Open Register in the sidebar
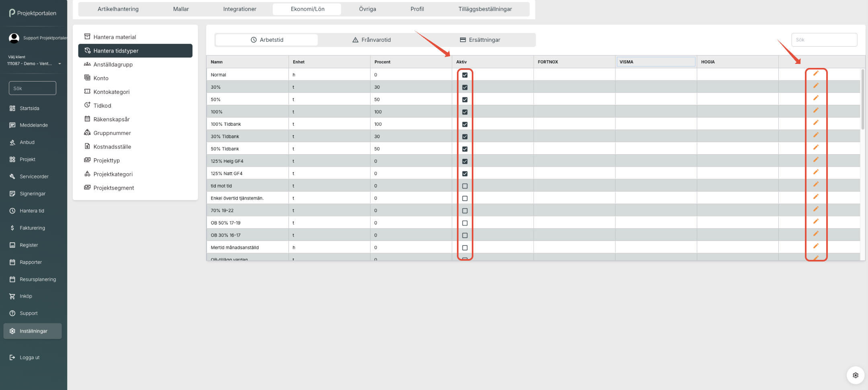868x390 pixels. point(29,245)
